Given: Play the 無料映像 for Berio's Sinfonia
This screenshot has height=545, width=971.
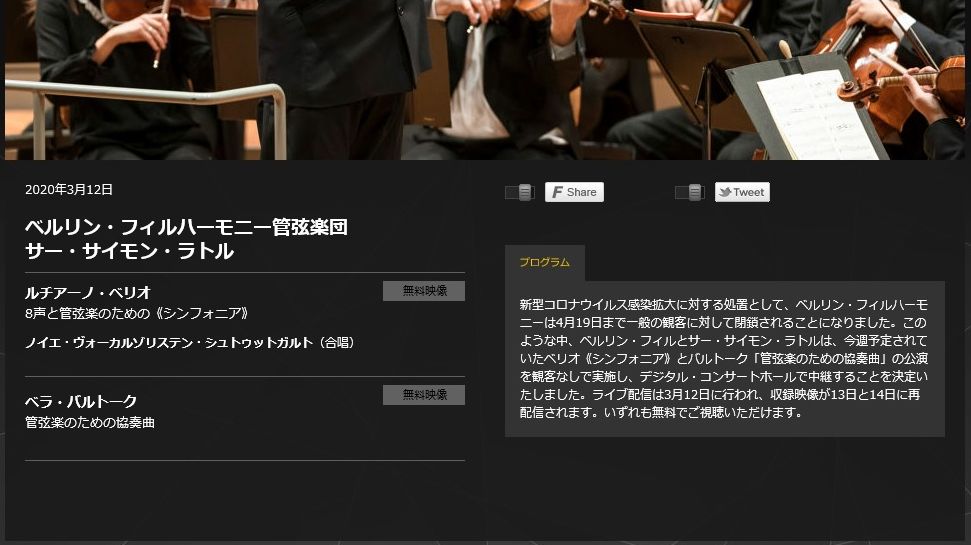Looking at the screenshot, I should tap(424, 291).
